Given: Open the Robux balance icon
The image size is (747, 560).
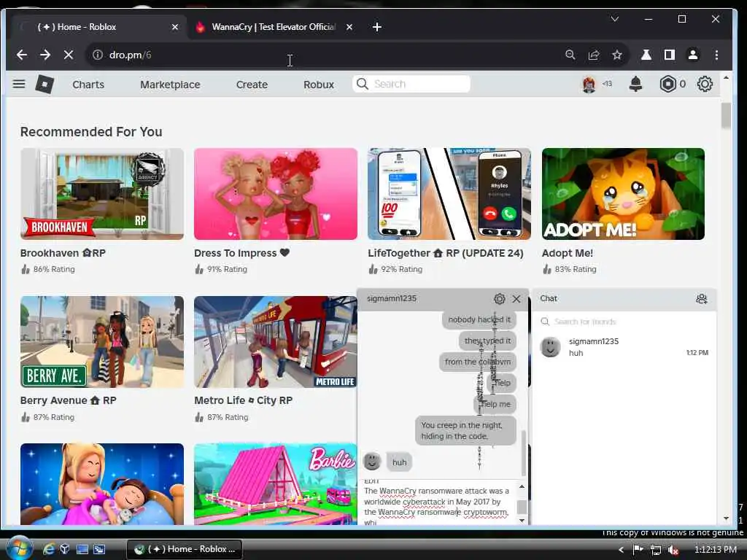Looking at the screenshot, I should [668, 85].
